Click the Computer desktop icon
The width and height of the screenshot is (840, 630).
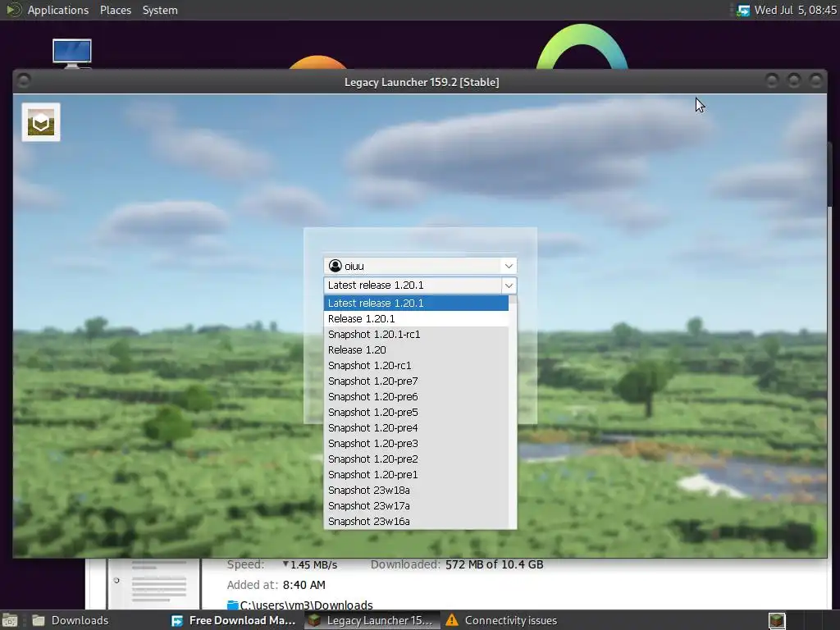click(x=72, y=53)
